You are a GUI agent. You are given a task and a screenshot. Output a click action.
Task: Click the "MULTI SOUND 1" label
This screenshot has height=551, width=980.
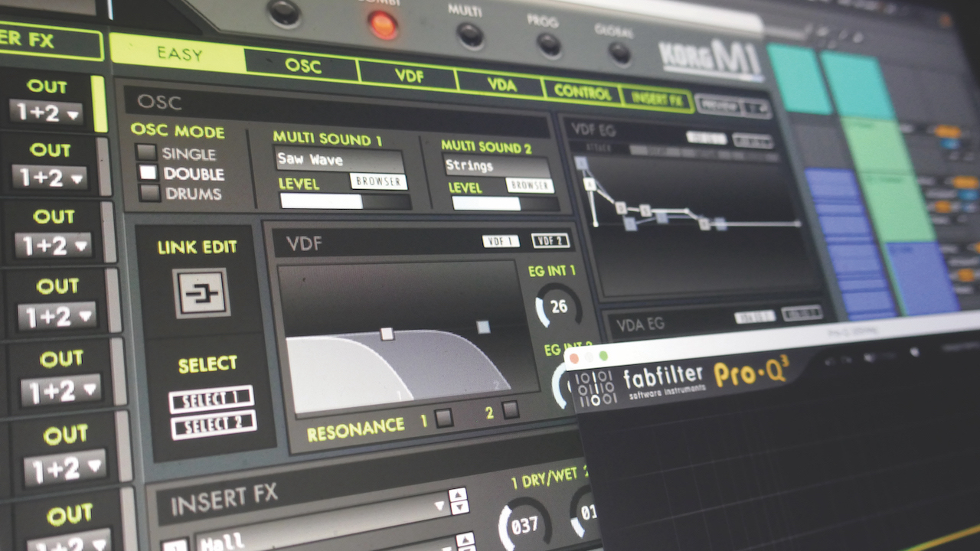coord(328,139)
